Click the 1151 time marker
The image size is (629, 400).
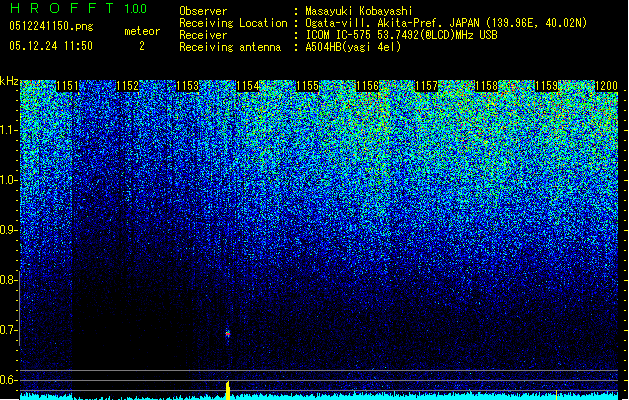coord(67,86)
